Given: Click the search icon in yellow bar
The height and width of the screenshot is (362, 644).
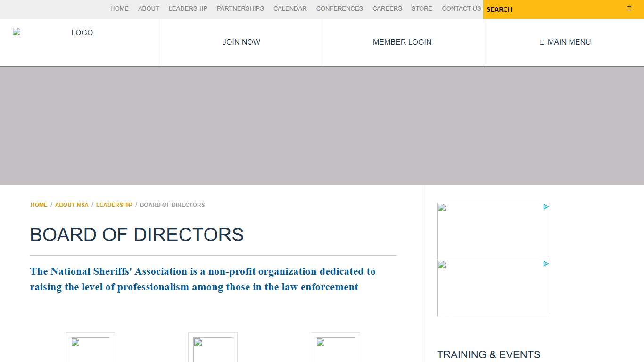Looking at the screenshot, I should click(629, 8).
